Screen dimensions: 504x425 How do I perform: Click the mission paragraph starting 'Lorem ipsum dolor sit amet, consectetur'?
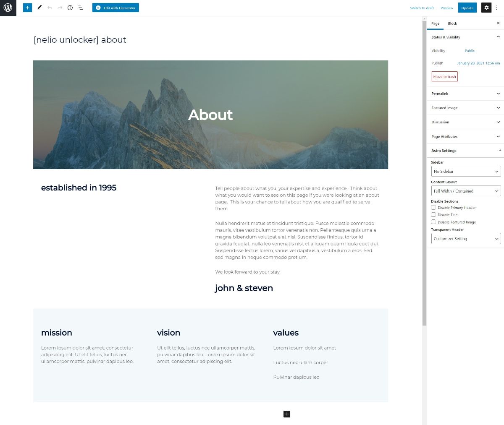[87, 355]
